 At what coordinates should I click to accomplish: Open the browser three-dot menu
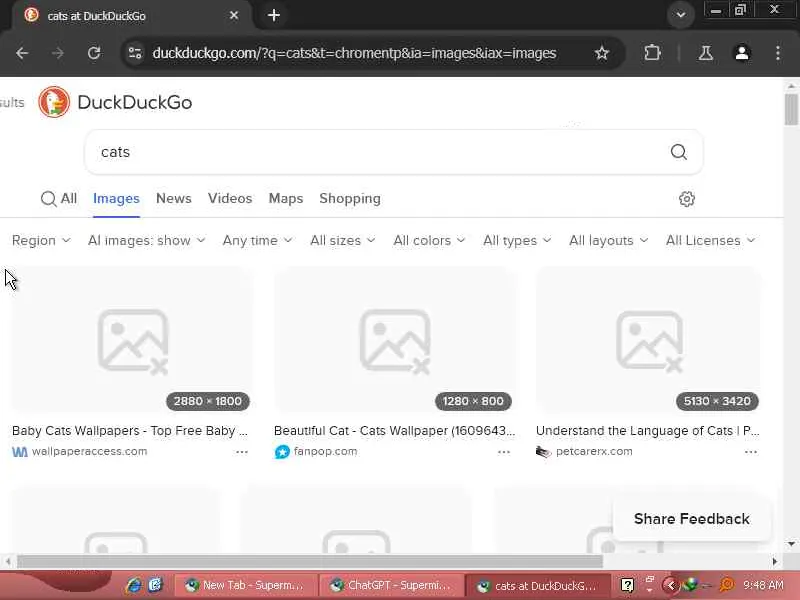click(778, 53)
